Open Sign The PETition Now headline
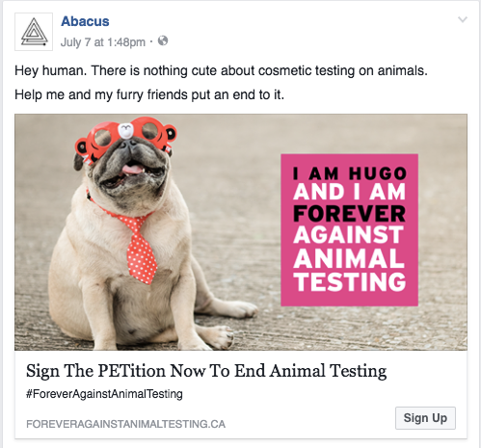Viewport: 481px width, 448px height. coord(206,371)
